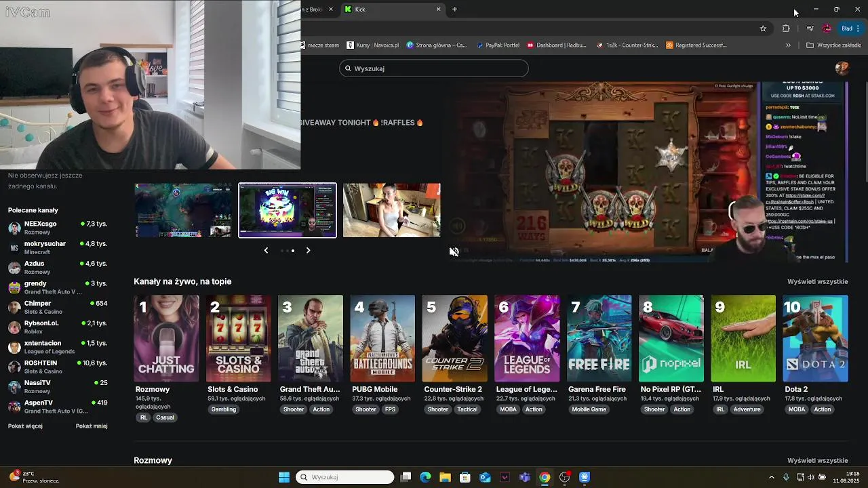Screen dimensions: 868x488
Task: Expand hidden bookmarks with double chevron
Action: [x=788, y=45]
